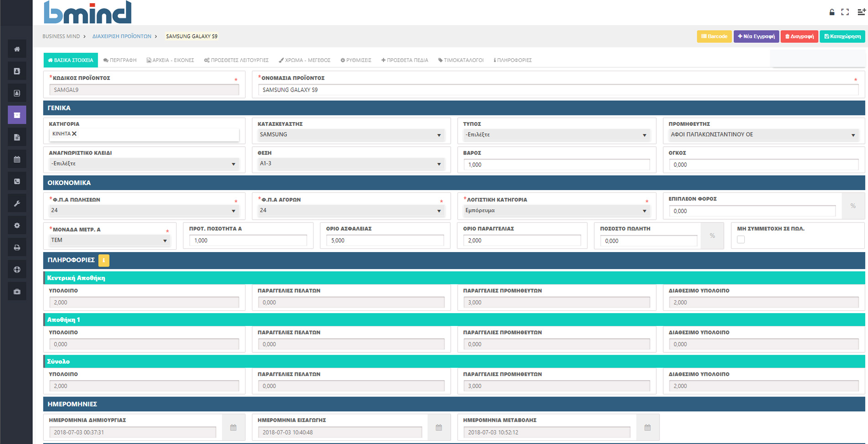Open calendar picker for ΗΜΕΡΟΜΗΝΙΑ ΕΙΣΑΓΩΓΗΣ

click(x=439, y=428)
